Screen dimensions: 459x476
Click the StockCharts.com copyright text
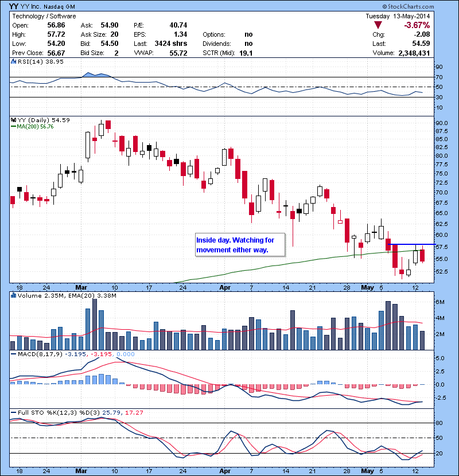409,6
